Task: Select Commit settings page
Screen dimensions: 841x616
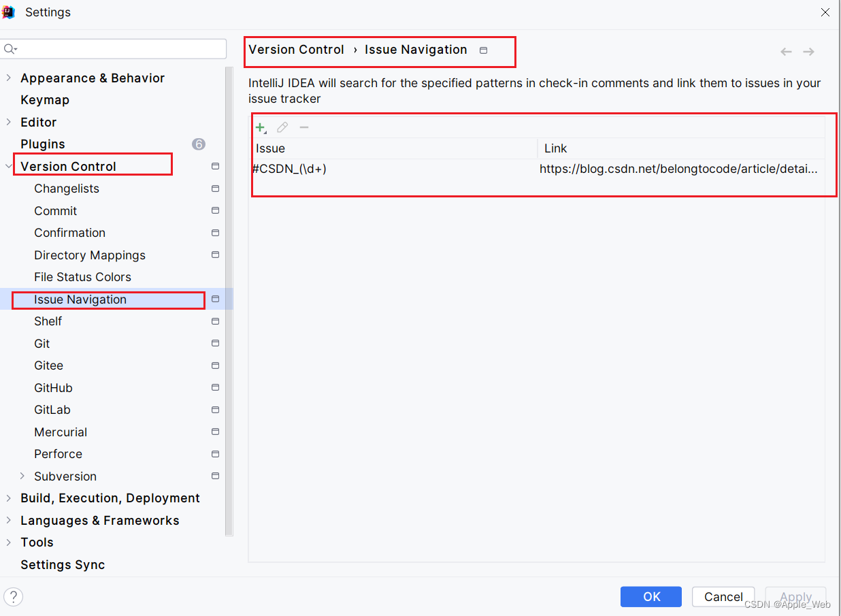Action: (x=56, y=211)
